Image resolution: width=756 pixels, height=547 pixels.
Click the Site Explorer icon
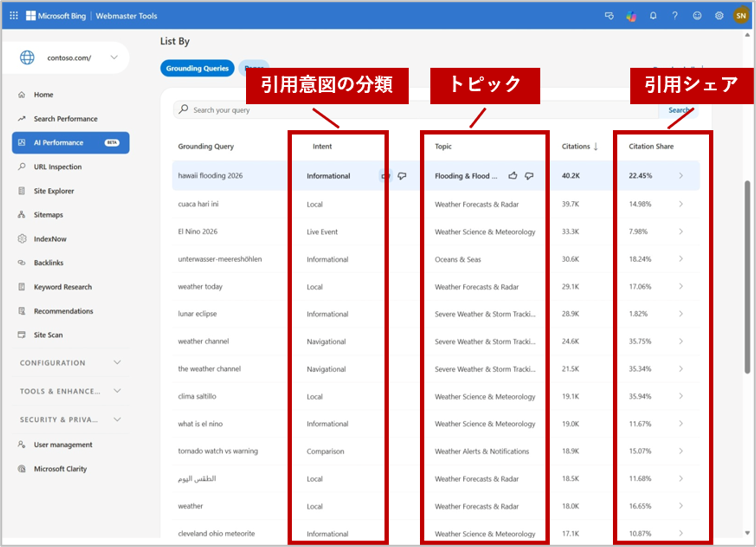[x=22, y=191]
